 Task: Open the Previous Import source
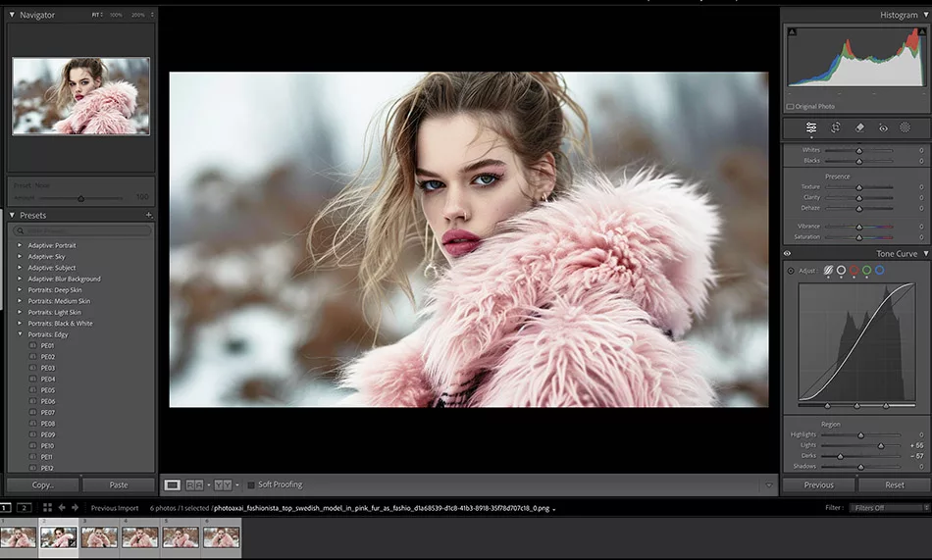pos(115,508)
